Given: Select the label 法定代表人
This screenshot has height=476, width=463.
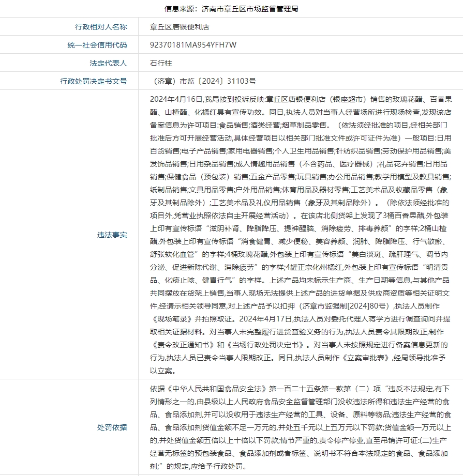Looking at the screenshot, I should (108, 63).
